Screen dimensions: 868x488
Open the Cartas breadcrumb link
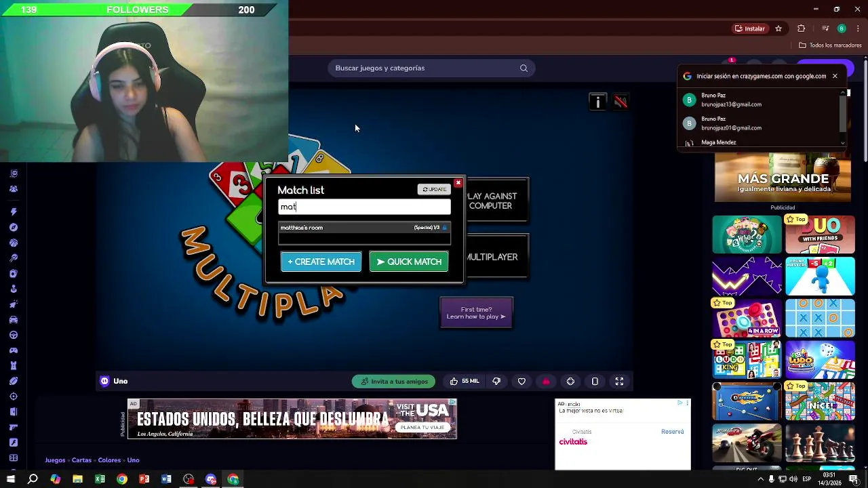click(81, 460)
